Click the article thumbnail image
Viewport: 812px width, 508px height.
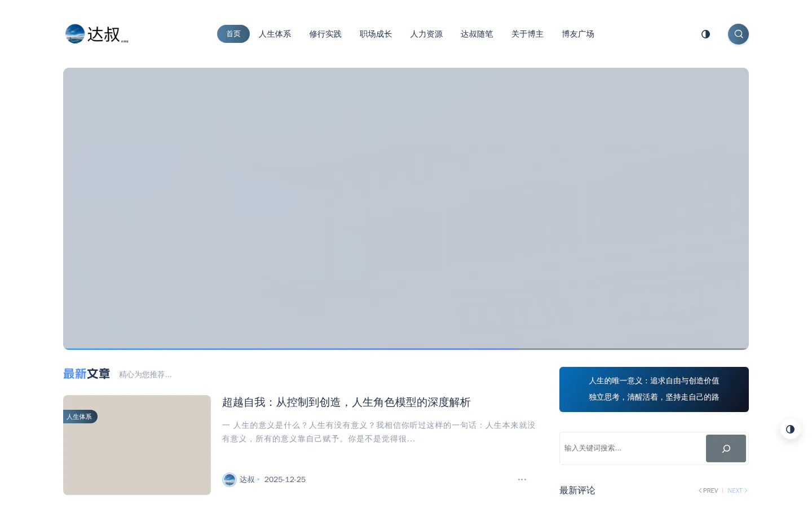(137, 445)
